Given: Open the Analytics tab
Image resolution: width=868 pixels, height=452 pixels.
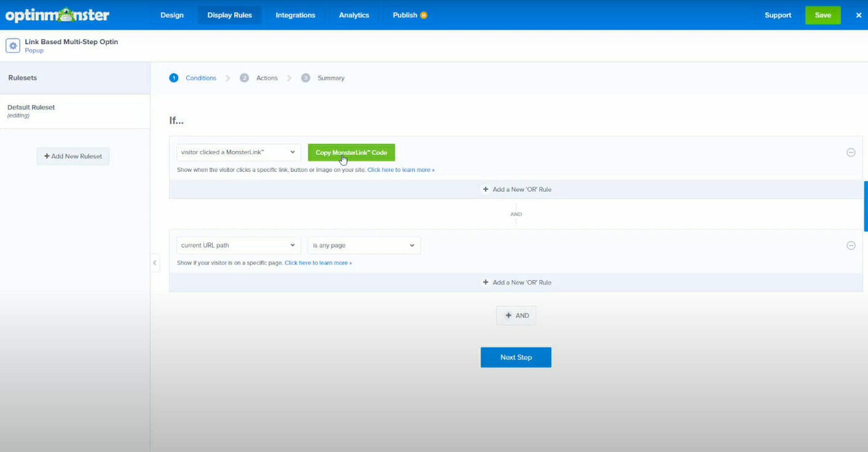Looking at the screenshot, I should pos(354,15).
